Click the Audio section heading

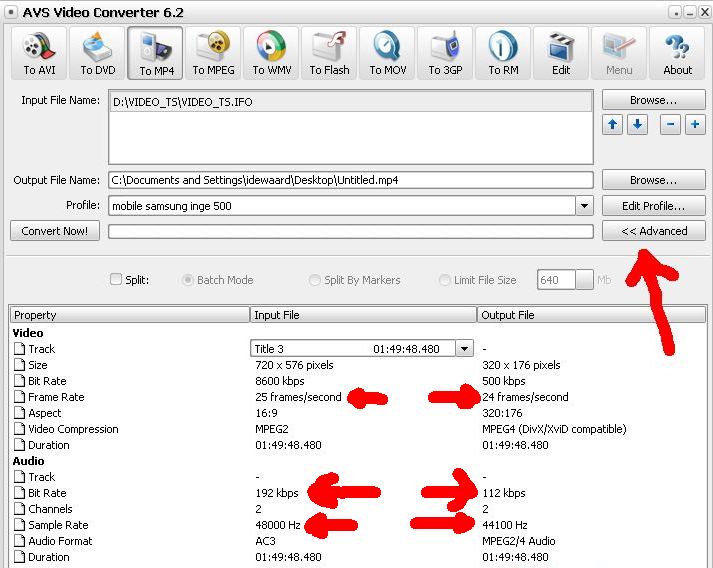[x=29, y=461]
